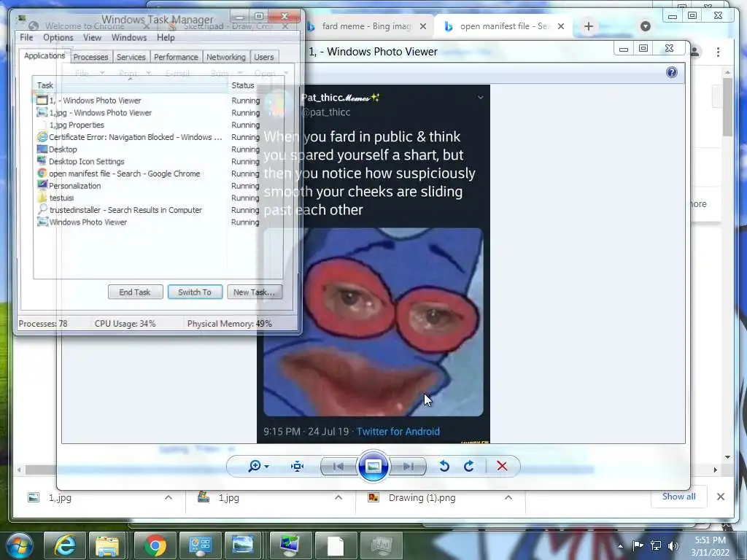
Task: Go to previous image in Photo Viewer
Action: (338, 466)
